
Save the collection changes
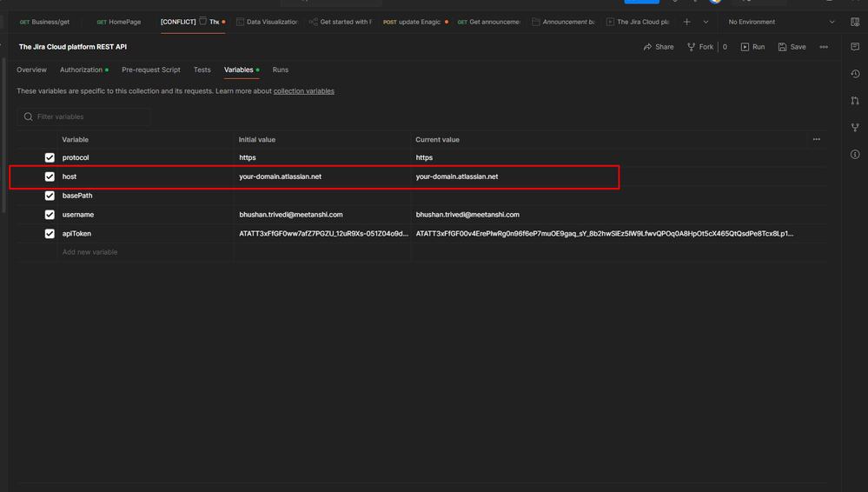coord(792,47)
